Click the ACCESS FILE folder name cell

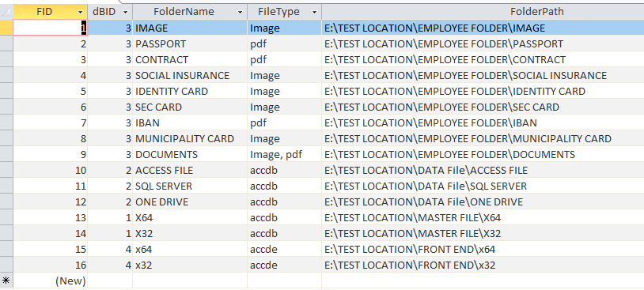click(190, 170)
